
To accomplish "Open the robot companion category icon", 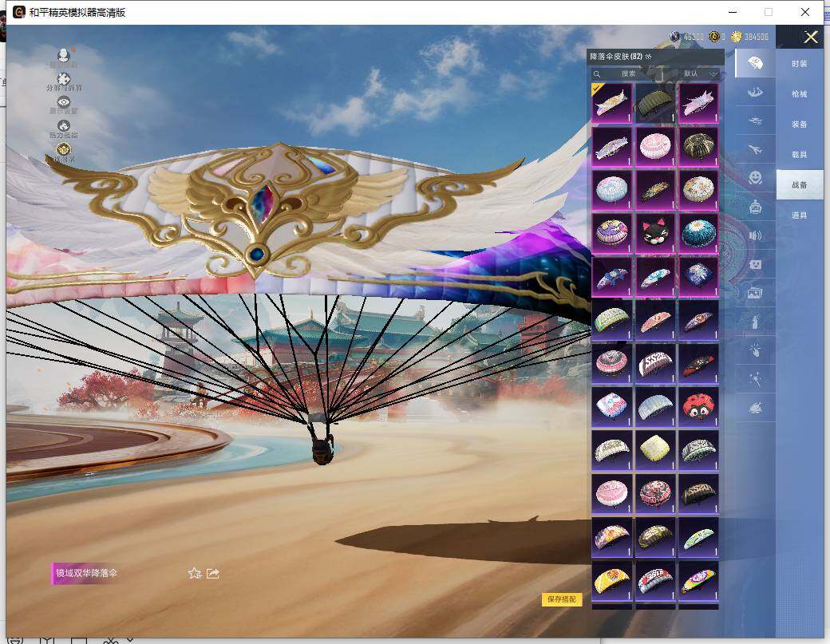I will coord(755,207).
